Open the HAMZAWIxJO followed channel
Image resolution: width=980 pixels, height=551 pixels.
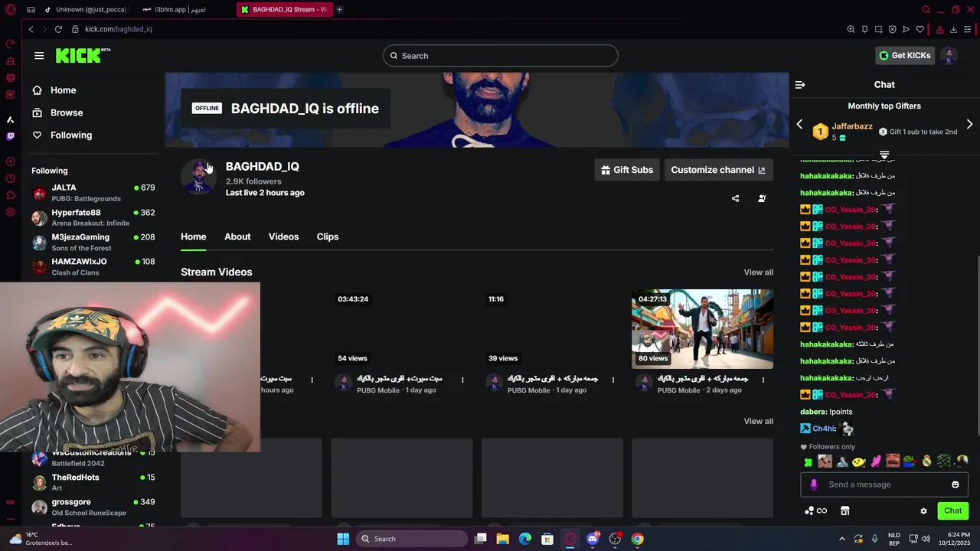93,266
